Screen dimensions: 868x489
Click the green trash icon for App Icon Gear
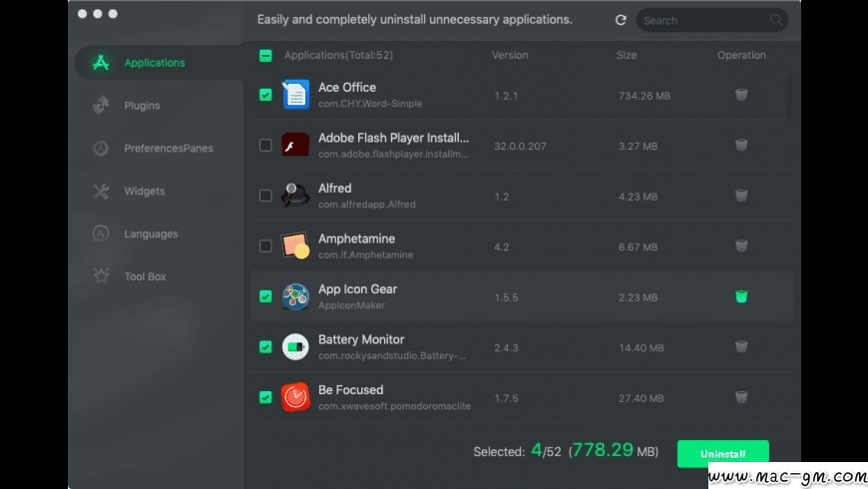741,296
